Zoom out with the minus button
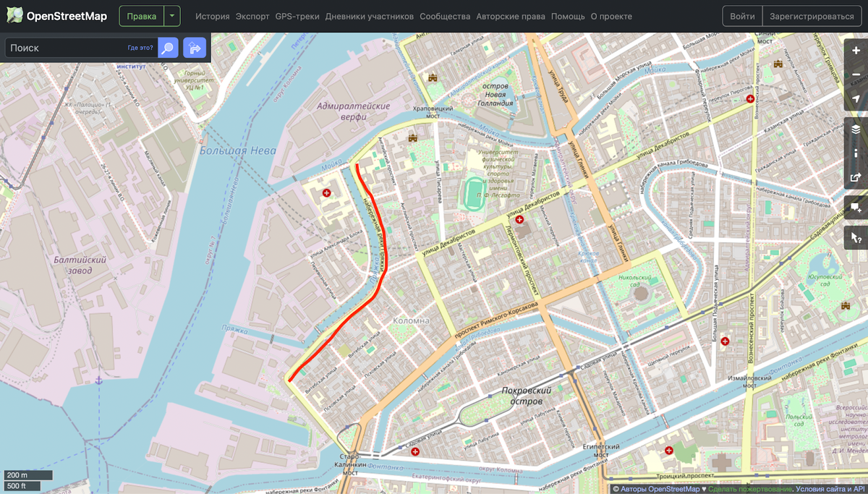 [856, 74]
